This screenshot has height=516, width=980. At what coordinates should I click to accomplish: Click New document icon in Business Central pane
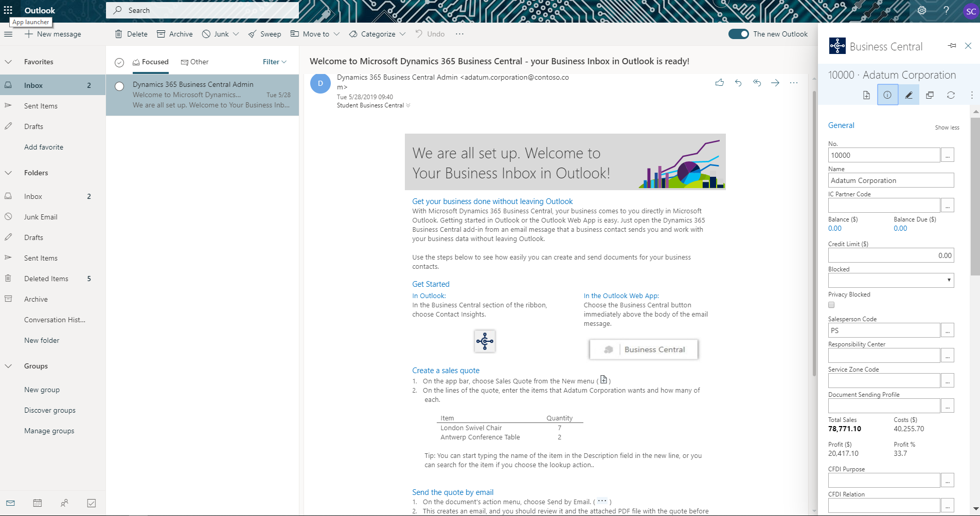point(866,95)
